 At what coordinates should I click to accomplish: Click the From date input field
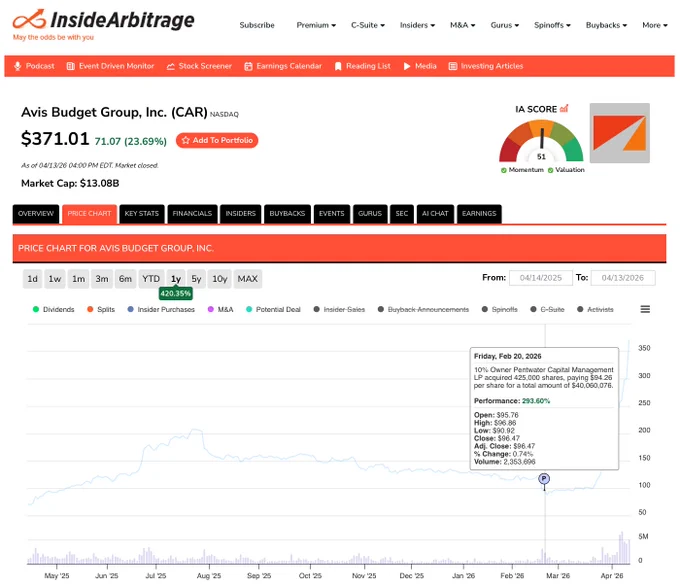click(x=541, y=278)
